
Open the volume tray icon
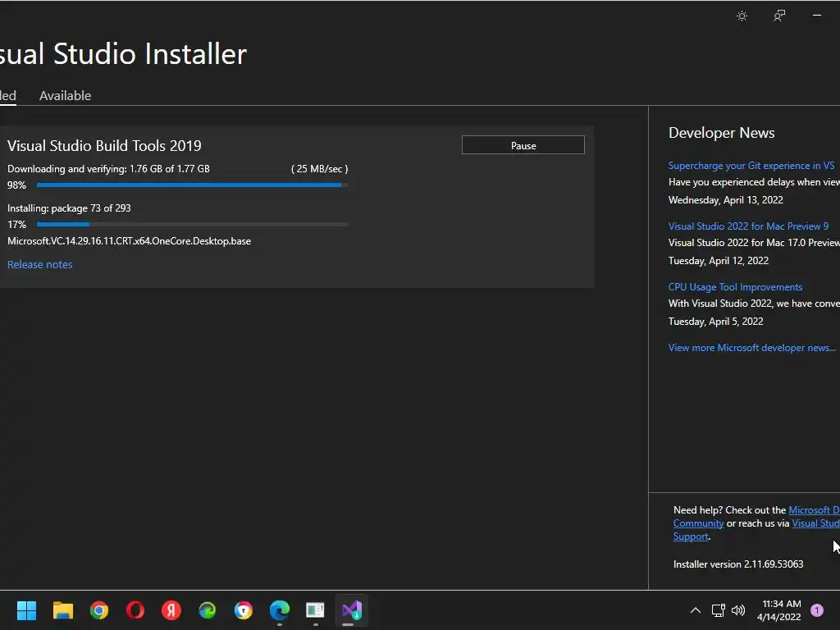[x=738, y=610]
